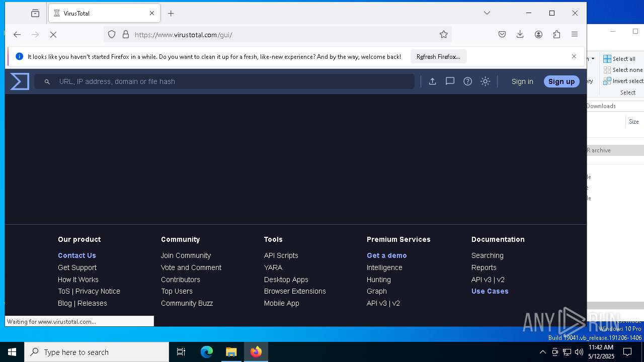Viewport: 644px width, 362px height.
Task: Open a new tab with plus button
Action: coord(171,14)
